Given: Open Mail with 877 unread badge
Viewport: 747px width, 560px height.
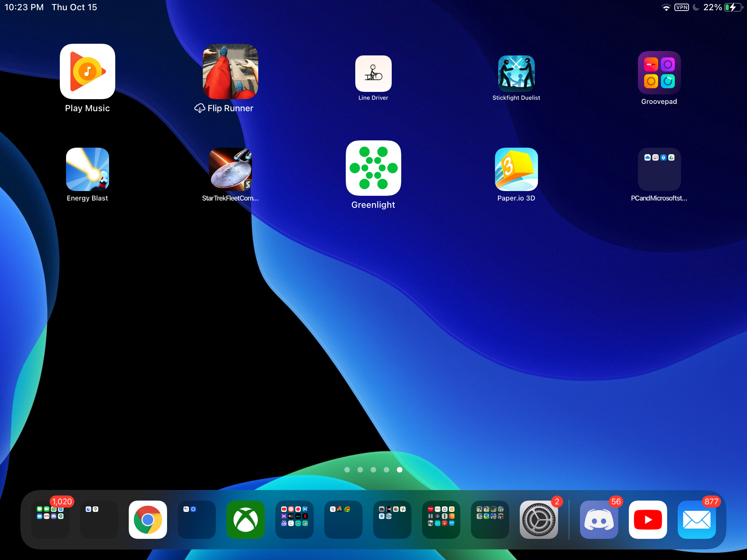Looking at the screenshot, I should 697,520.
